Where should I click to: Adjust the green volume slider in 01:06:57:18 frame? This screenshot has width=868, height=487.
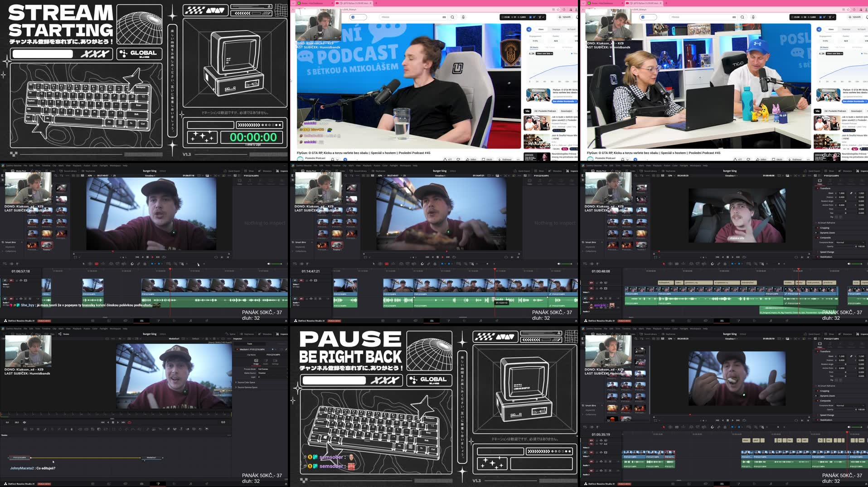pos(277,264)
